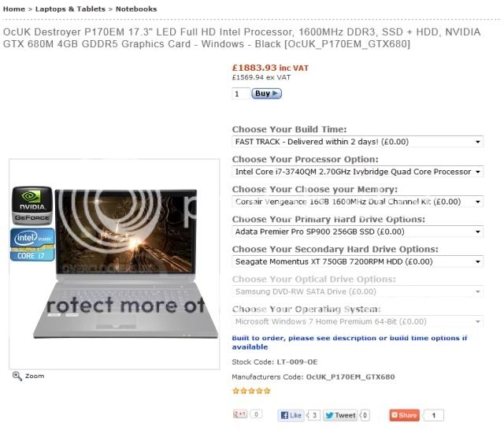Click the quantity input field
The height and width of the screenshot is (441, 504).
point(241,94)
